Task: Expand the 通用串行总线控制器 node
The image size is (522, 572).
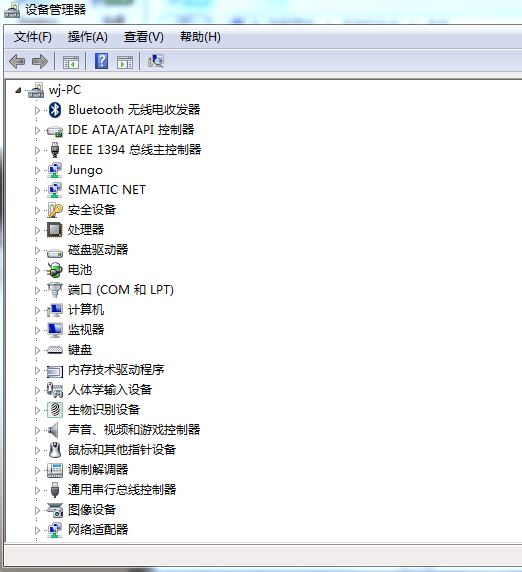Action: (37, 490)
